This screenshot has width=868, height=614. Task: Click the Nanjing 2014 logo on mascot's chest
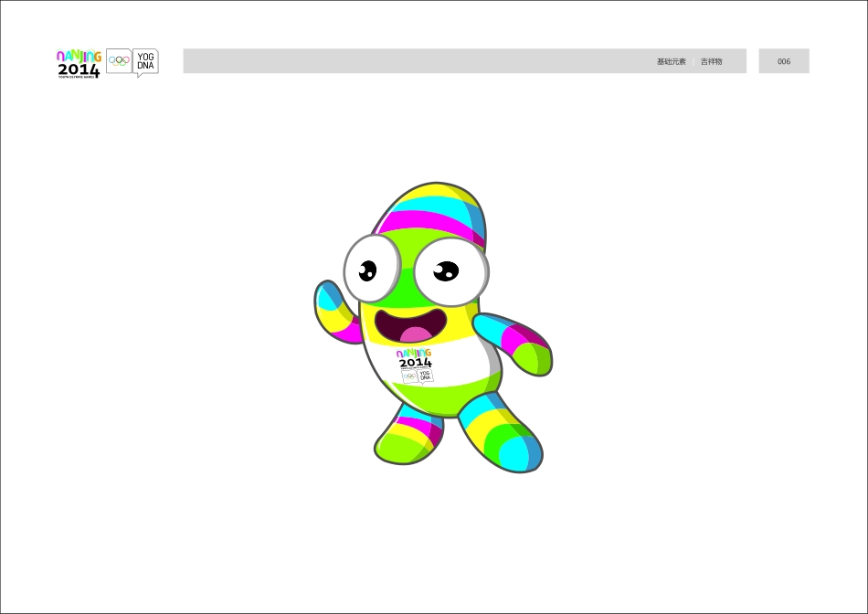pos(414,358)
